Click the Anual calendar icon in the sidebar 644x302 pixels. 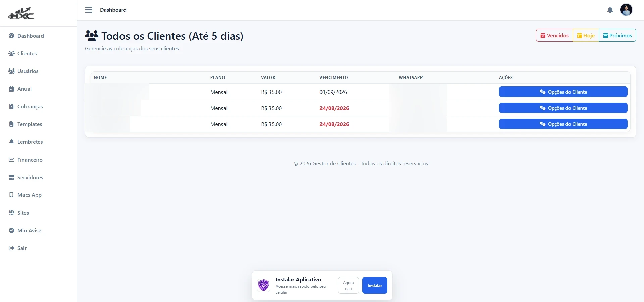(11, 89)
